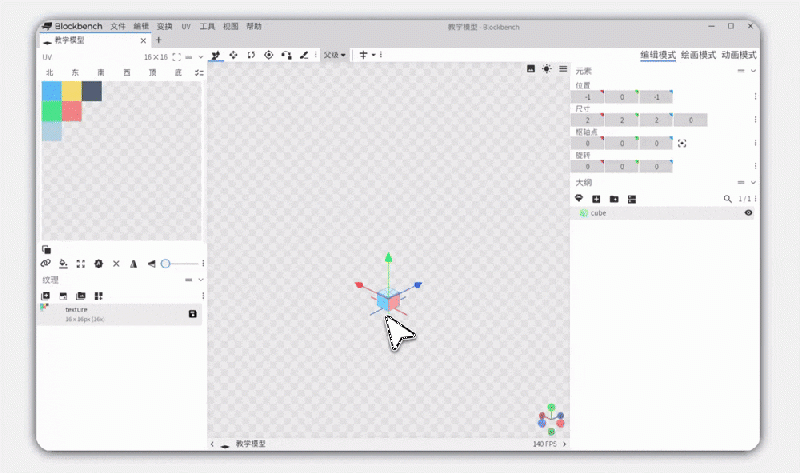Click the UV rotation slider handle
The image size is (800, 473).
point(165,263)
